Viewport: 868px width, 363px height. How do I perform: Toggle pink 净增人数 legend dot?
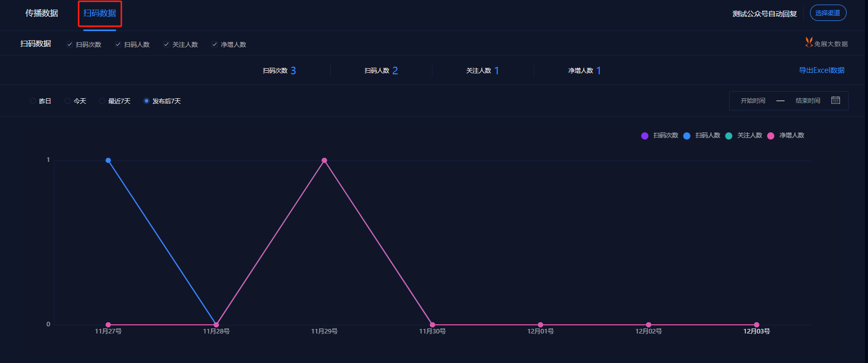click(771, 136)
